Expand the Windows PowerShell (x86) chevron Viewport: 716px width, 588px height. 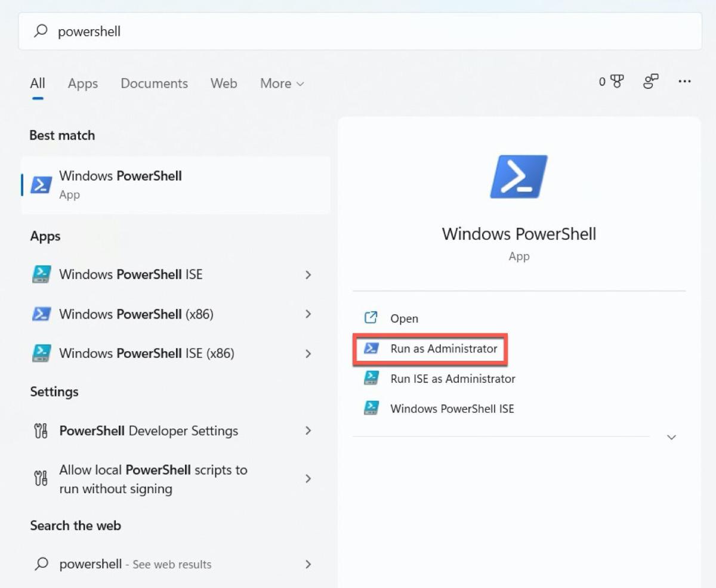308,314
